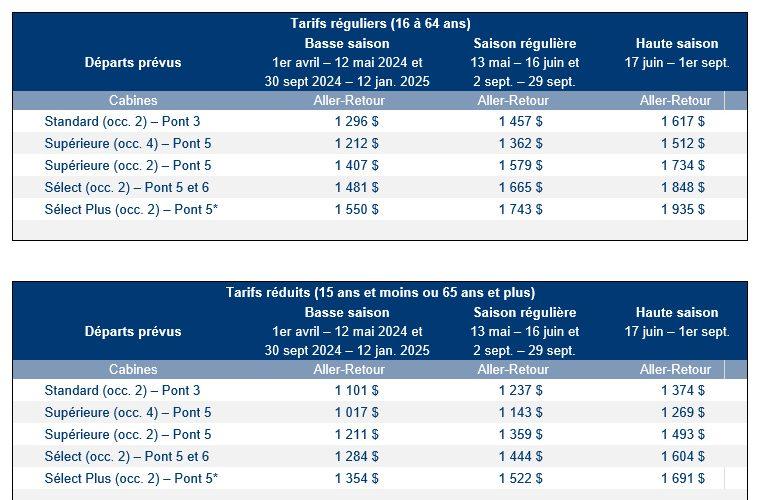The image size is (764, 500).
Task: Select "Haute saison" header in regular tariffs table
Action: (x=677, y=43)
